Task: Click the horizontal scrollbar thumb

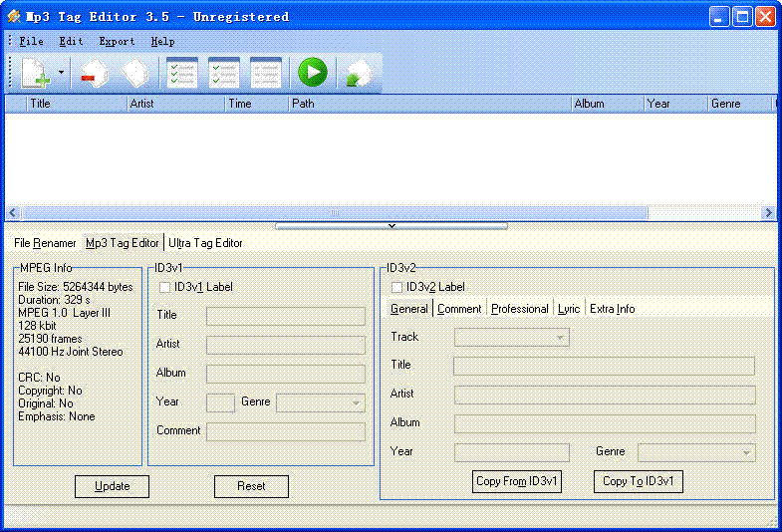Action: [335, 213]
